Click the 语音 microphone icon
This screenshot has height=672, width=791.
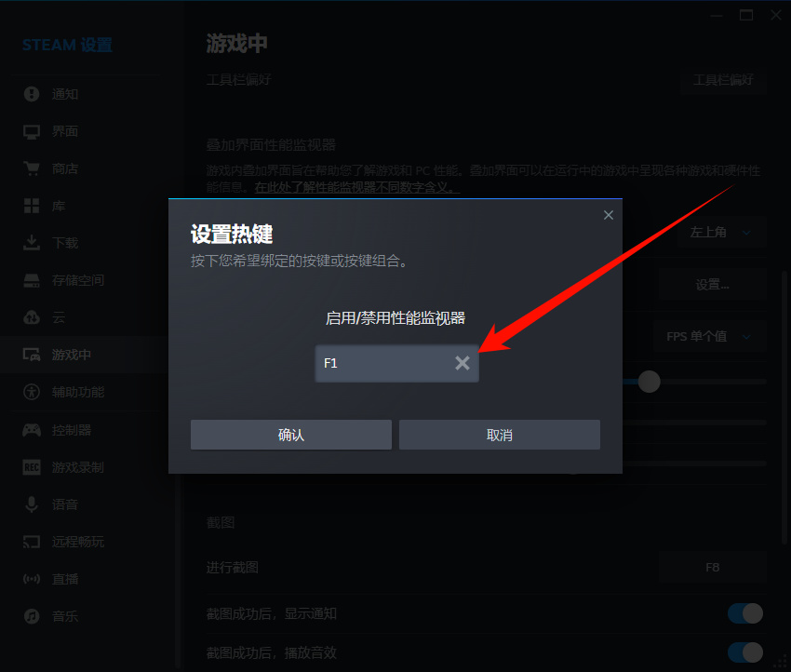tap(32, 504)
